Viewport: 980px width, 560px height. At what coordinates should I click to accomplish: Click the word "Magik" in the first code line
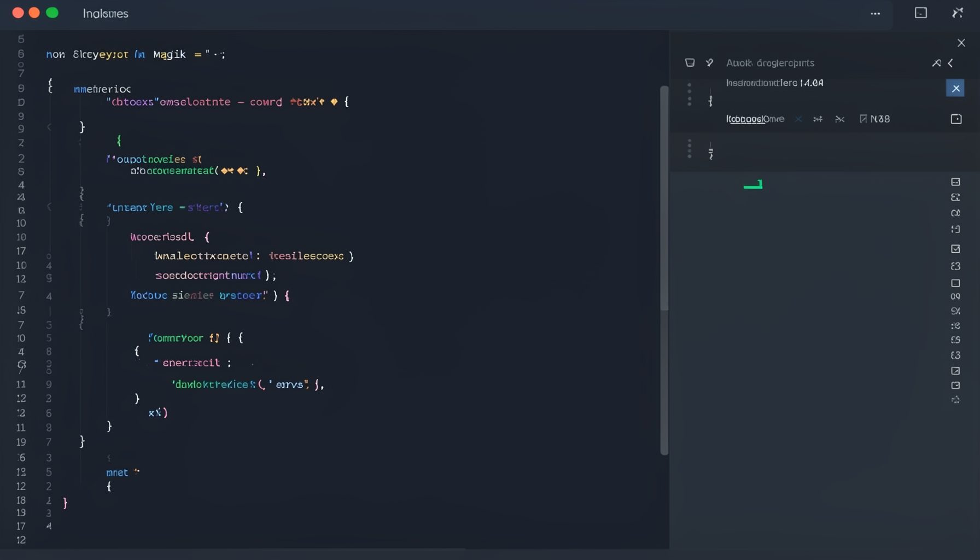(x=170, y=54)
